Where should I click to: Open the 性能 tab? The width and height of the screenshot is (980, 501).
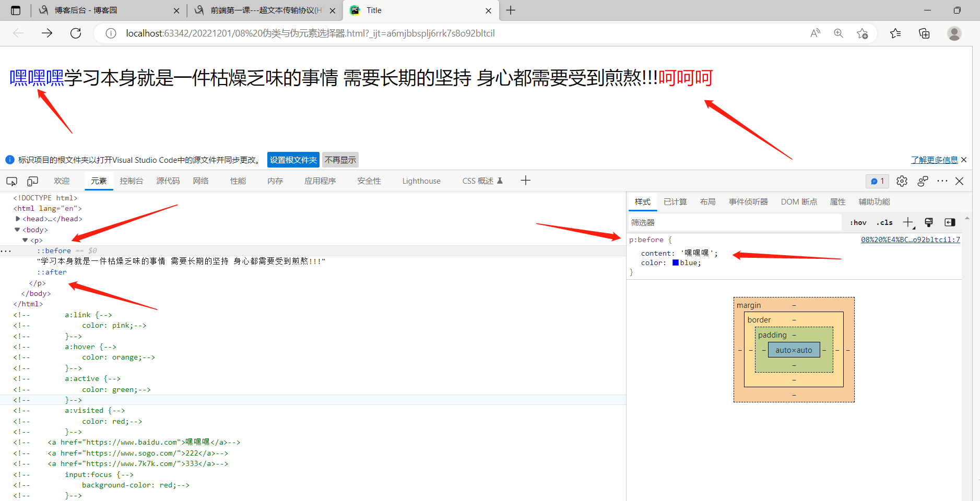pos(238,181)
